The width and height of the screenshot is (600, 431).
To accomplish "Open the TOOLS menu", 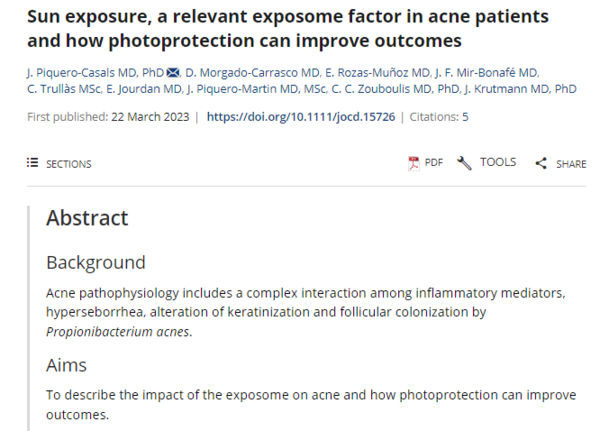I will click(497, 163).
